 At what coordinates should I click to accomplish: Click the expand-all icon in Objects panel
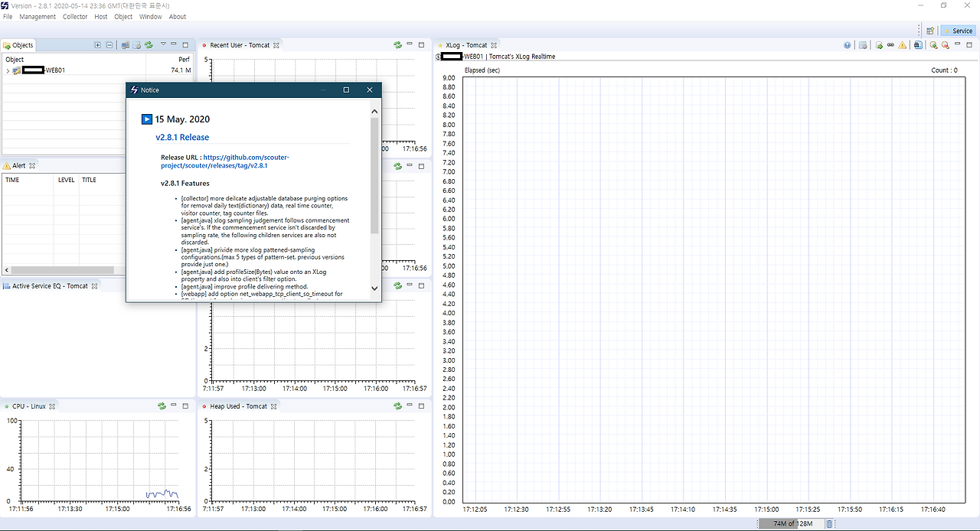click(x=97, y=45)
